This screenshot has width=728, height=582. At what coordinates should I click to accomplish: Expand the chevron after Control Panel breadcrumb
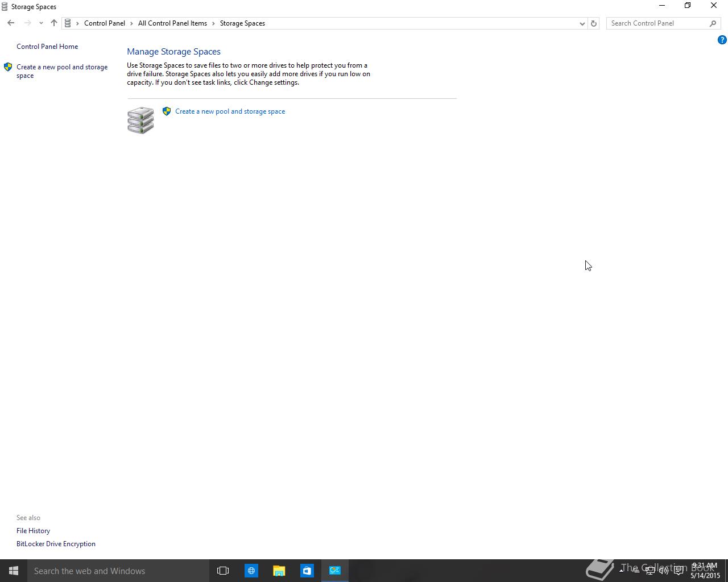pos(131,23)
